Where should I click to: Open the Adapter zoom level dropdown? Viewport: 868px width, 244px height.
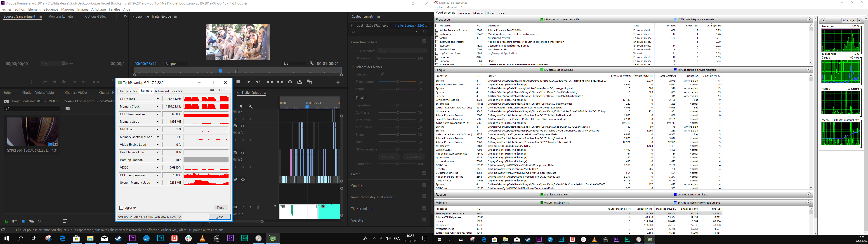coord(176,64)
